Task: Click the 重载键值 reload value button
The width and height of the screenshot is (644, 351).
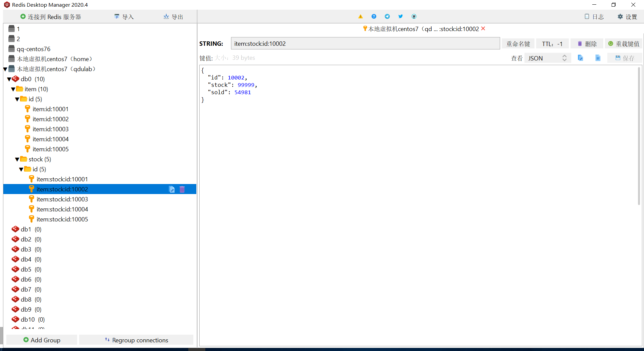Action: pos(624,44)
